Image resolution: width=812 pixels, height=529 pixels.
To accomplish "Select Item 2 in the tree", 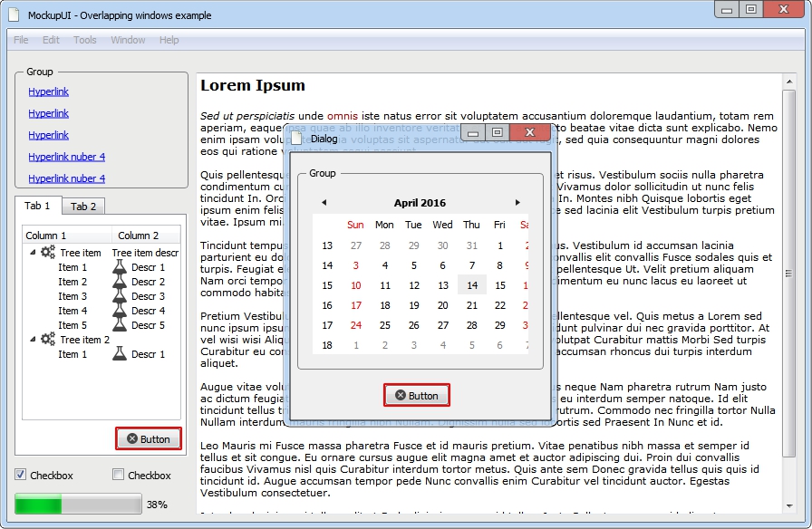I will 72,282.
